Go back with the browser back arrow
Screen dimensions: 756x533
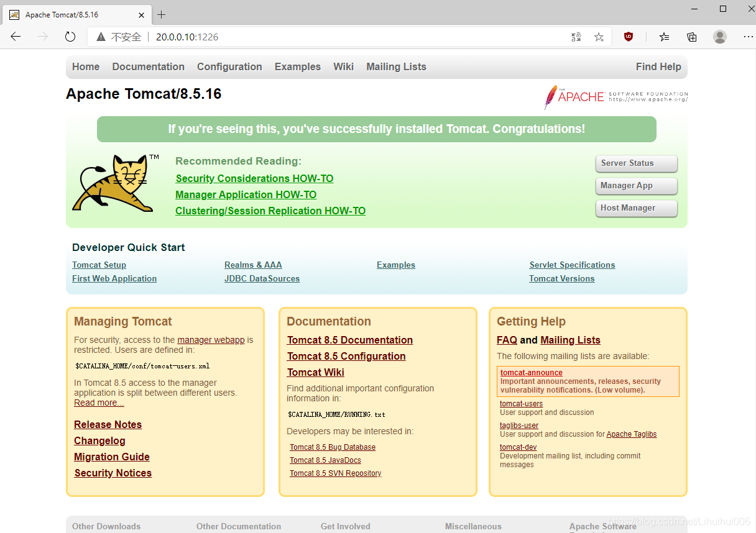[x=16, y=37]
